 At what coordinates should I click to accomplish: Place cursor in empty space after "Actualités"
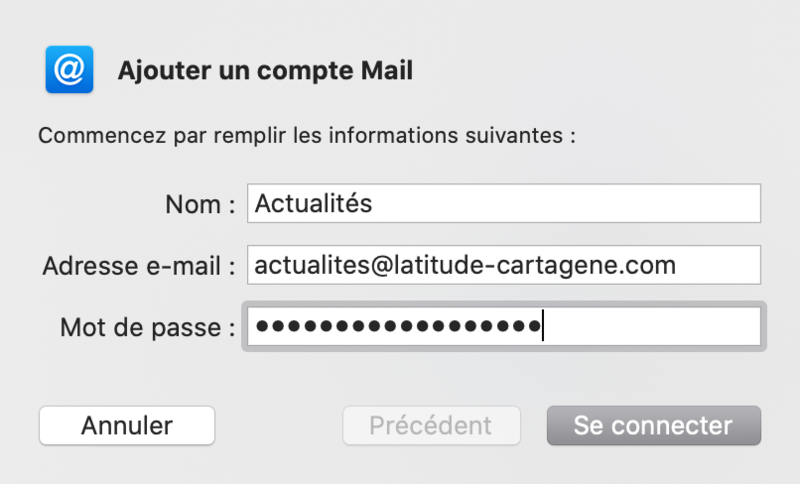(x=560, y=204)
